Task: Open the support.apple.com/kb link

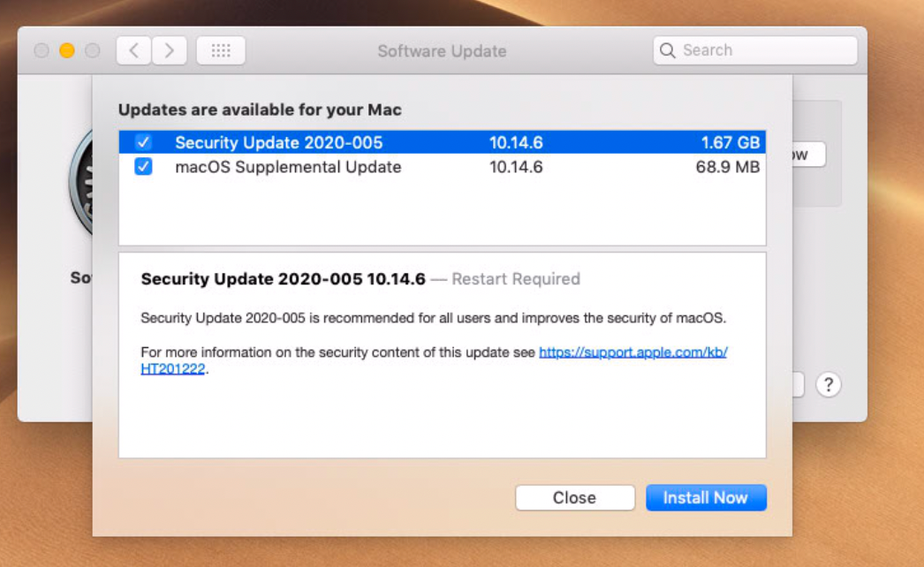Action: point(632,352)
